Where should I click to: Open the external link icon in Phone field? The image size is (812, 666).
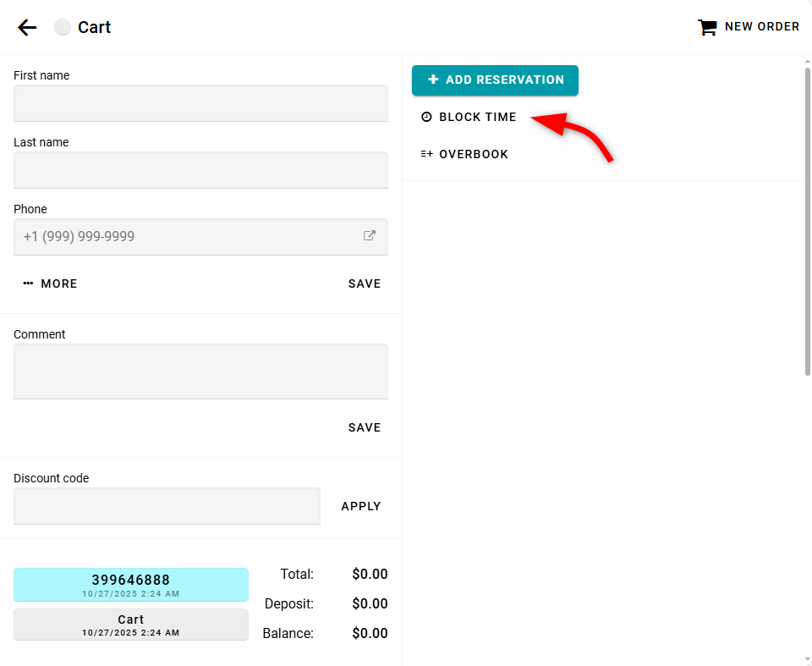[370, 236]
